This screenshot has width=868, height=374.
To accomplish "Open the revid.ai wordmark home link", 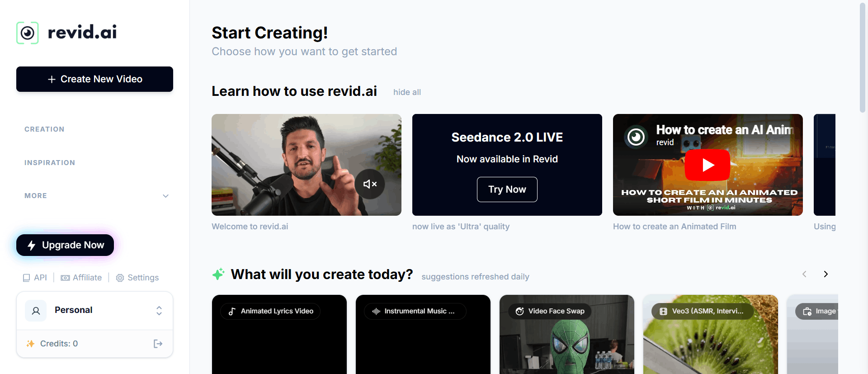I will point(82,32).
